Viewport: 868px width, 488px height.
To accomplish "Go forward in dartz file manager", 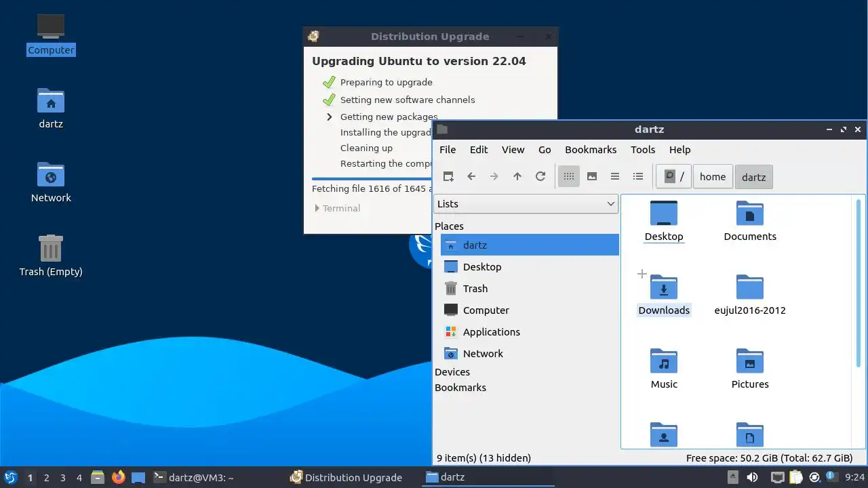I will [494, 176].
